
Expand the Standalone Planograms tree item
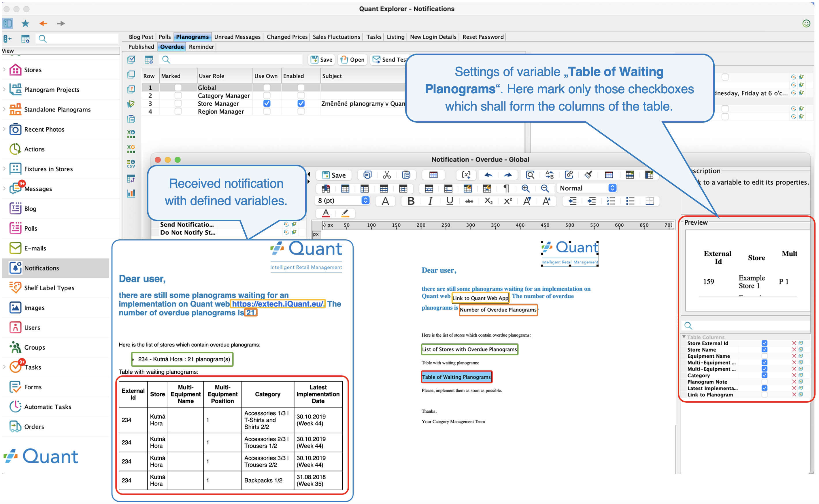(x=4, y=109)
